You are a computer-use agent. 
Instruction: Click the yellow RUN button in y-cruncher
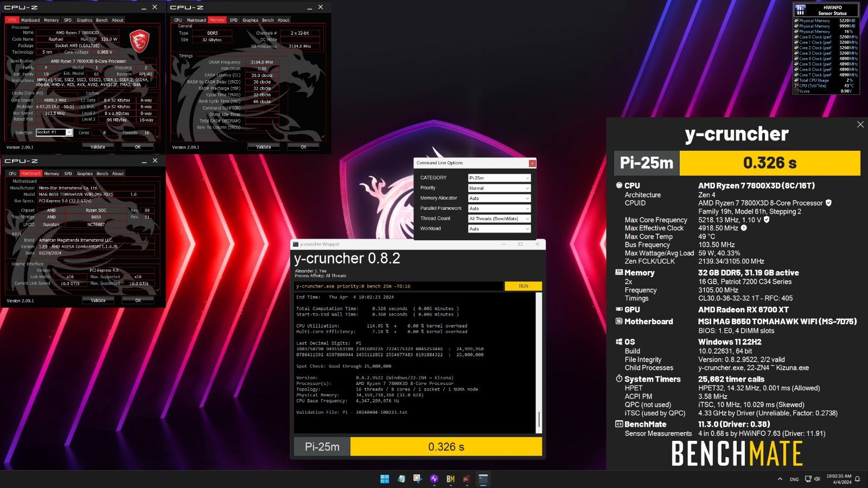coord(523,286)
